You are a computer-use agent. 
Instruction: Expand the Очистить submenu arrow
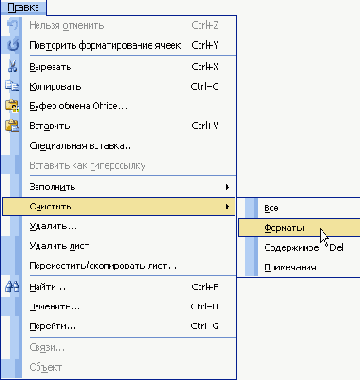[x=227, y=207]
